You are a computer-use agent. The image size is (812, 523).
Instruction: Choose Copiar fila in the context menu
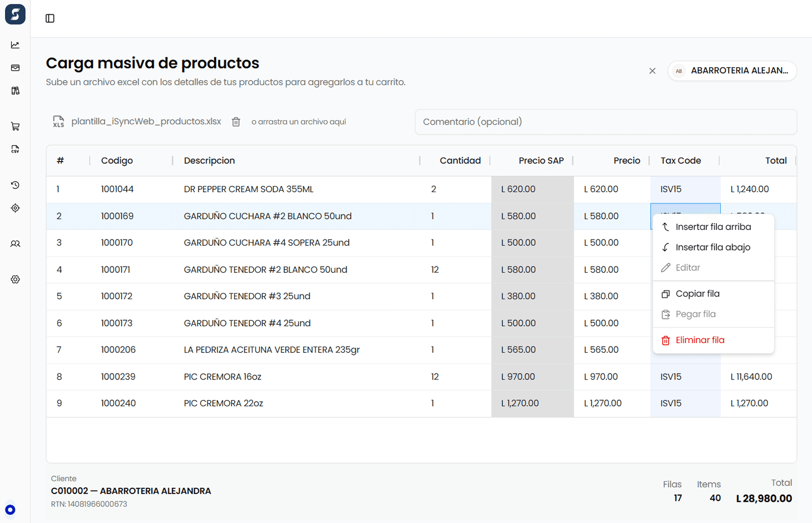click(x=714, y=294)
